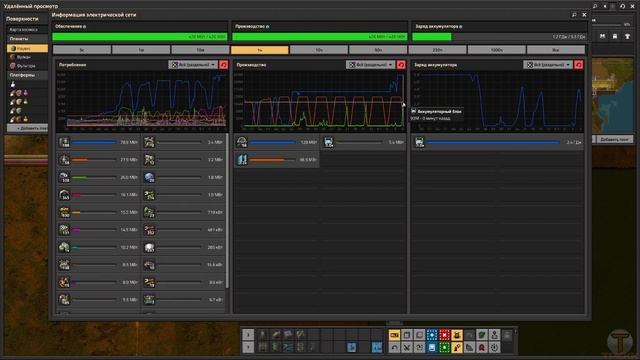Click the undo arrow shortcut
The image size is (640, 360).
click(394, 347)
